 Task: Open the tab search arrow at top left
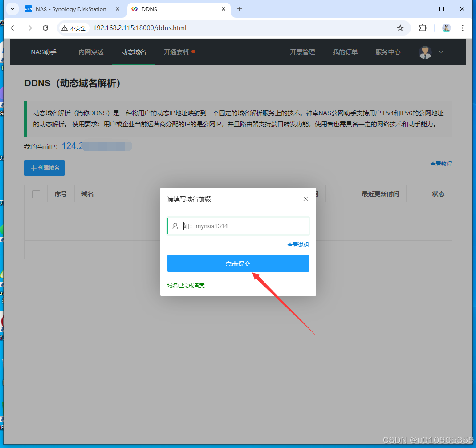(x=12, y=9)
